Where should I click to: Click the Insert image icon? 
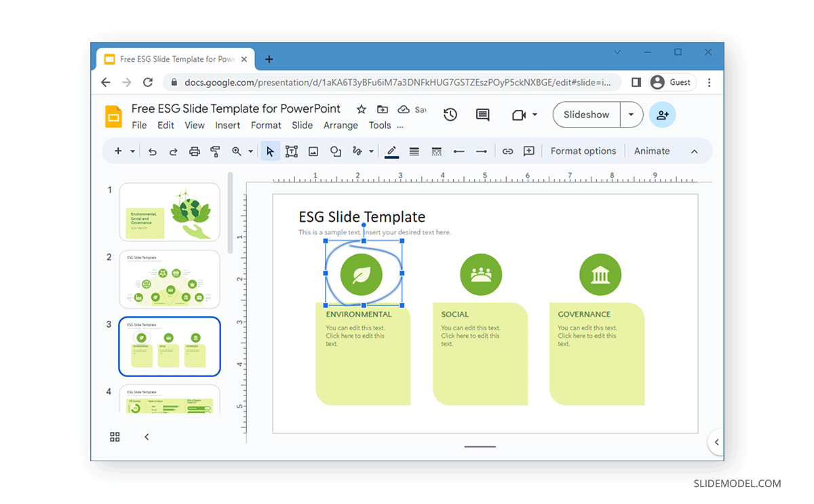[313, 151]
